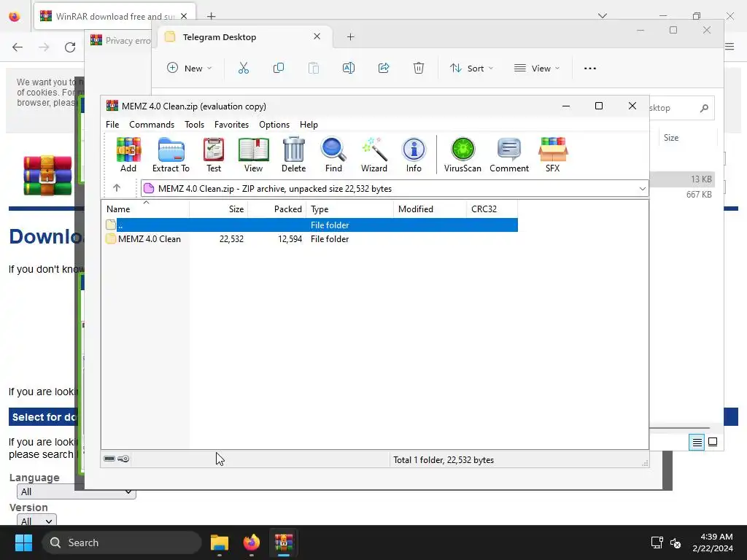Open the New dropdown in Explorer
The height and width of the screenshot is (560, 747).
(x=189, y=68)
